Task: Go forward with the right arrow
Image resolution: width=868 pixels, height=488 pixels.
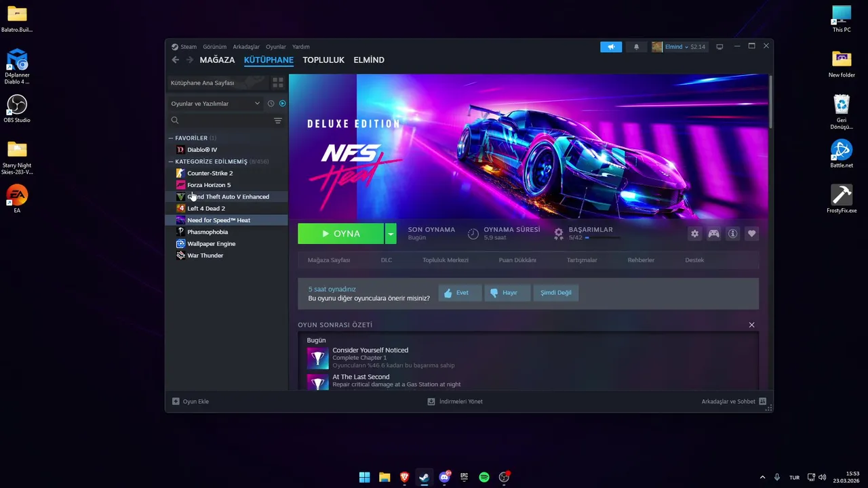Action: [190, 60]
